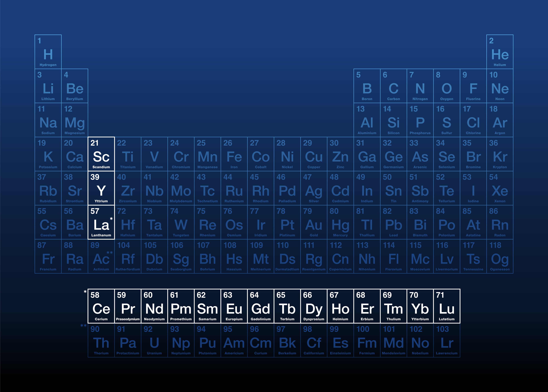548x392 pixels.
Task: Click the Tungsten element cell
Action: pyautogui.click(x=181, y=222)
